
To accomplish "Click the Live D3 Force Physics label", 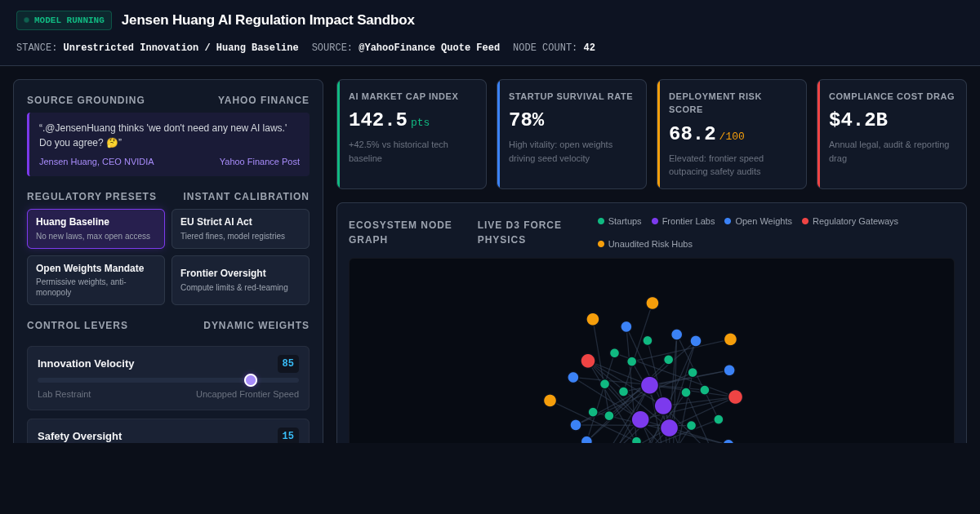I will click(519, 233).
